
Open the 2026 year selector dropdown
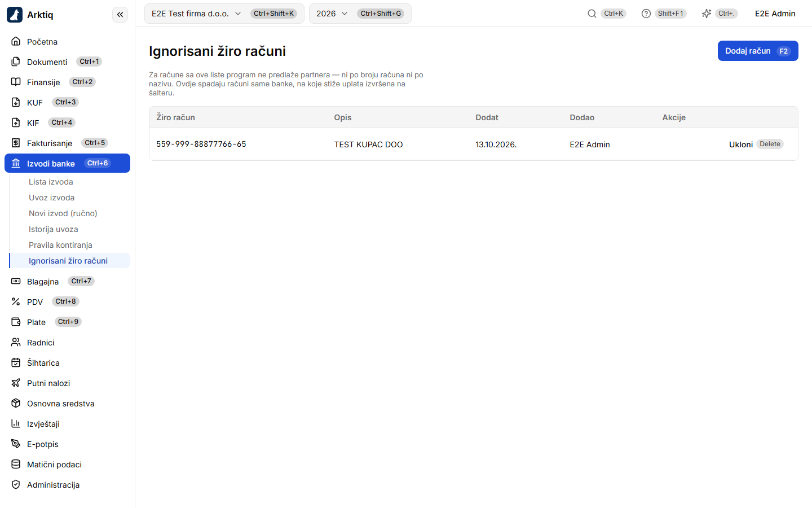360,14
